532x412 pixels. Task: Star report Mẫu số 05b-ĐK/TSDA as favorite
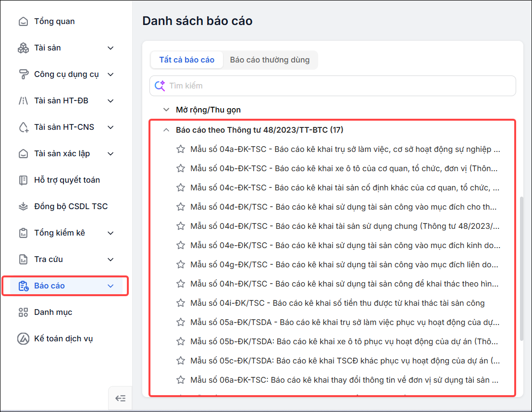point(181,341)
